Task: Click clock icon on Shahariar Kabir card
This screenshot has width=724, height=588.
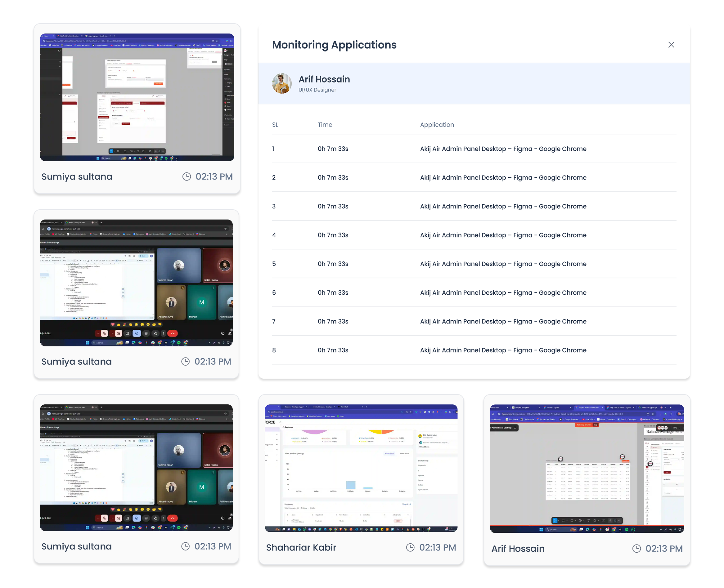Action: (x=410, y=547)
